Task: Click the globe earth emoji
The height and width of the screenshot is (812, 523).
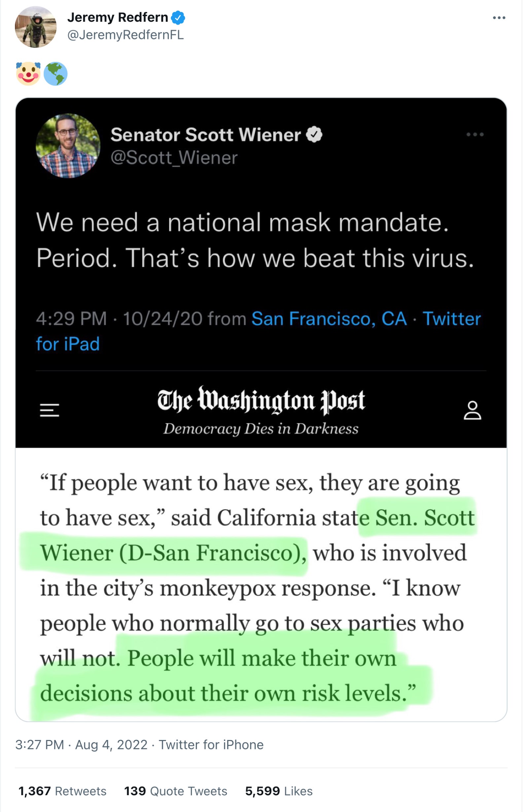Action: point(55,74)
